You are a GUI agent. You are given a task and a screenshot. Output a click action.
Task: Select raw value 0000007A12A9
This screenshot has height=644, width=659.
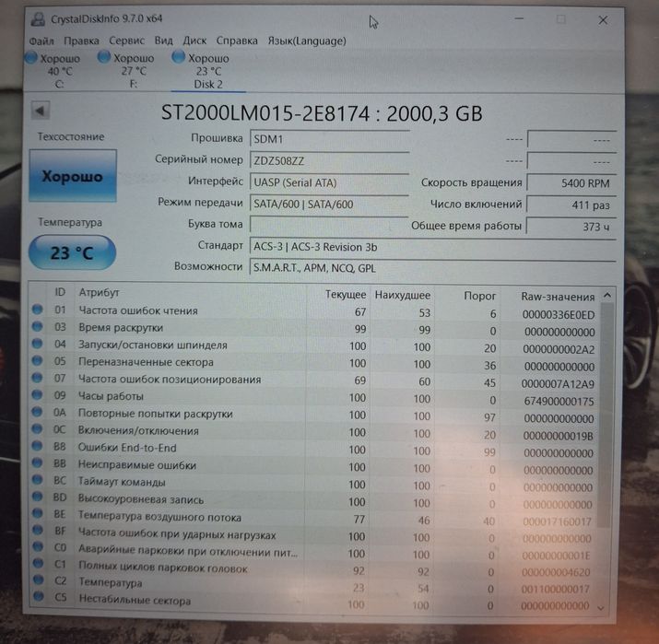[558, 384]
